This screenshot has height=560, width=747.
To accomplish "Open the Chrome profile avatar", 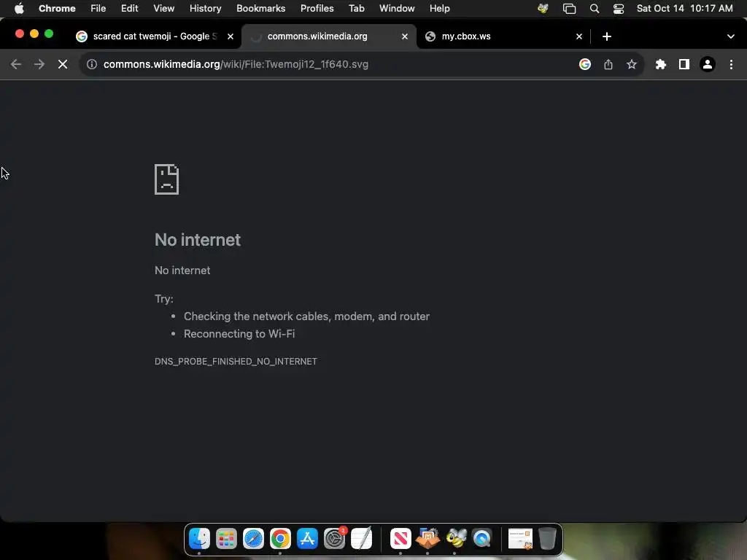I will (708, 64).
